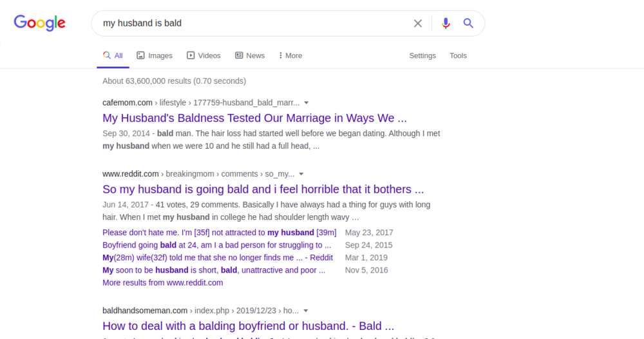Image resolution: width=644 pixels, height=339 pixels.
Task: Expand baldhandsomeman.com result options arrow
Action: pos(306,311)
